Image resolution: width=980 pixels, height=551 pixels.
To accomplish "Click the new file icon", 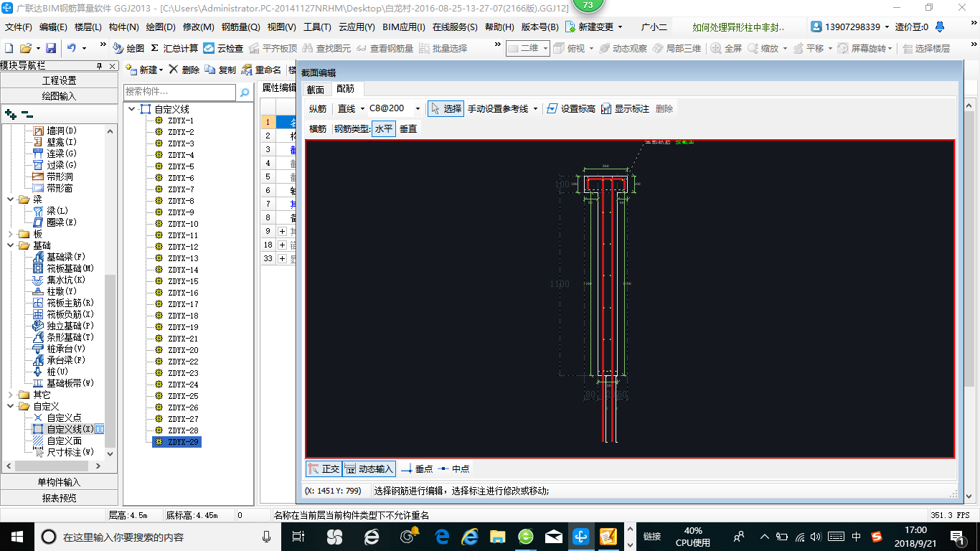I will coord(9,48).
